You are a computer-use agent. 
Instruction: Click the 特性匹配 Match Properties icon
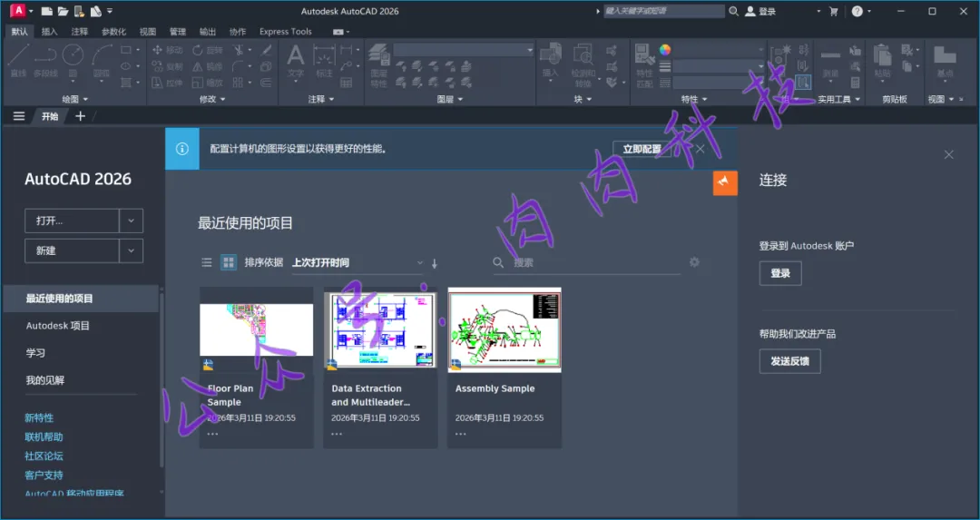click(644, 65)
